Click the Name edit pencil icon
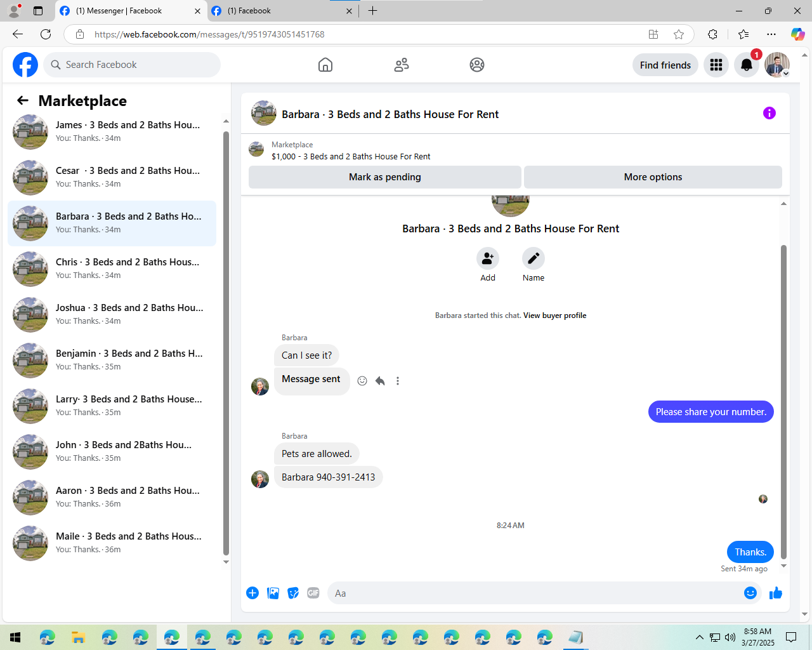The width and height of the screenshot is (812, 650). (x=534, y=258)
